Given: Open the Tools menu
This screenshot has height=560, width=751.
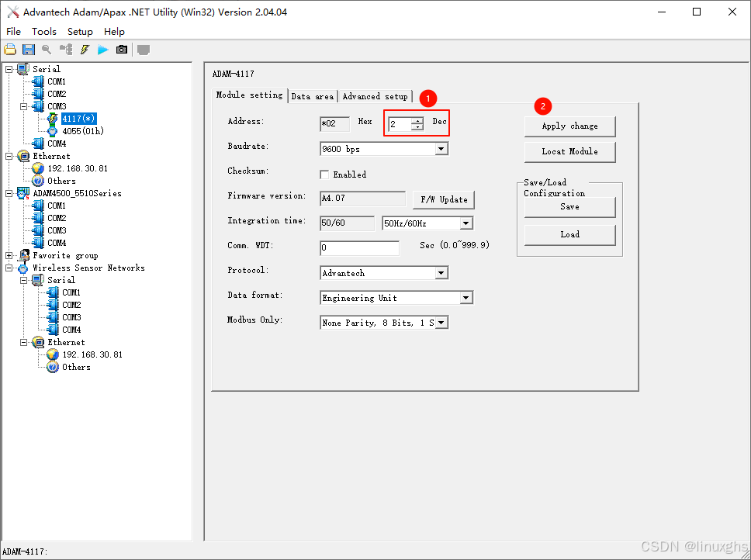Looking at the screenshot, I should [x=44, y=32].
